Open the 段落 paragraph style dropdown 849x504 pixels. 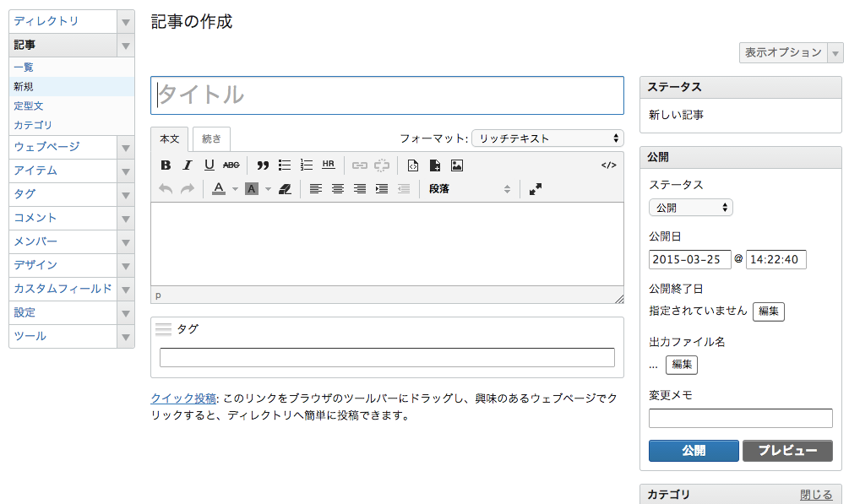469,189
